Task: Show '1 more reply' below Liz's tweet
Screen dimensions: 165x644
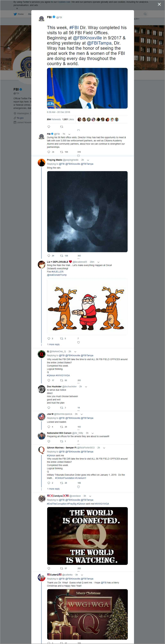Action: [x=53, y=344]
